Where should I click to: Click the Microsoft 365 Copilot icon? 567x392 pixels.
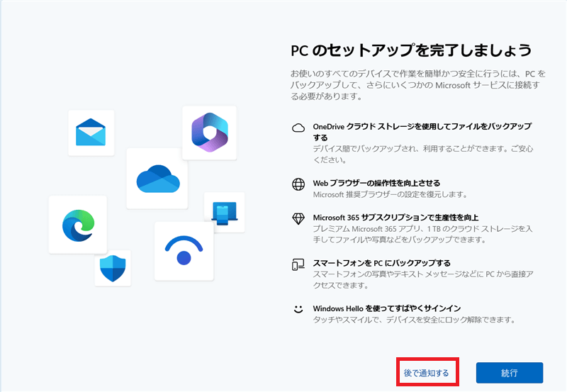[x=209, y=133]
